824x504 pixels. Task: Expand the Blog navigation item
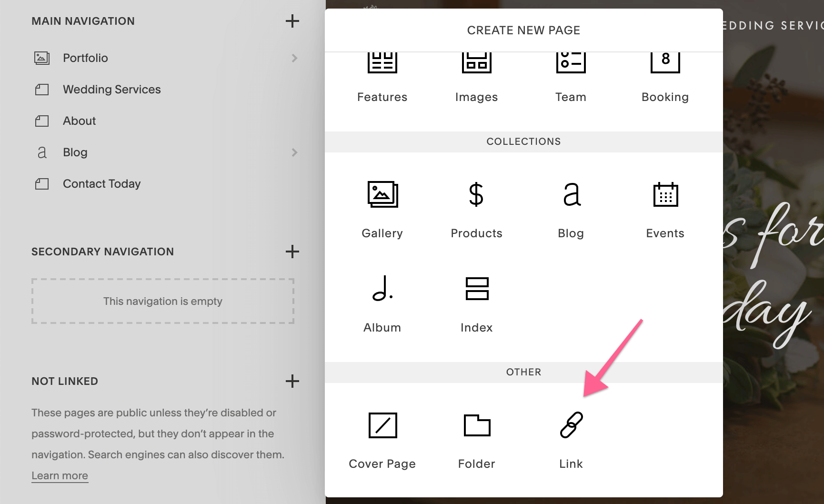(295, 152)
